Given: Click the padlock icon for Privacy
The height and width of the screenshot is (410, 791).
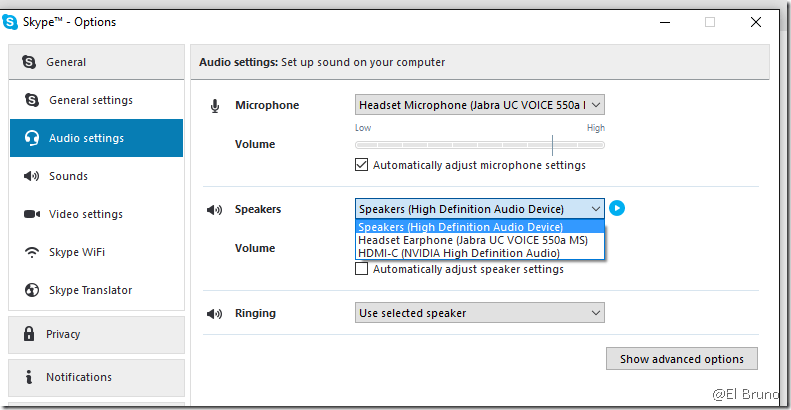Looking at the screenshot, I should (27, 334).
